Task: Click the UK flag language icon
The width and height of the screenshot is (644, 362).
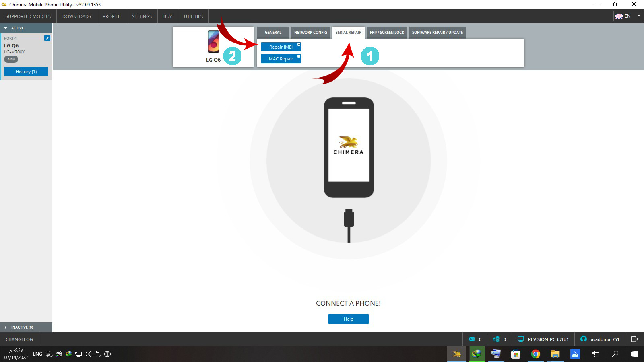Action: (619, 16)
